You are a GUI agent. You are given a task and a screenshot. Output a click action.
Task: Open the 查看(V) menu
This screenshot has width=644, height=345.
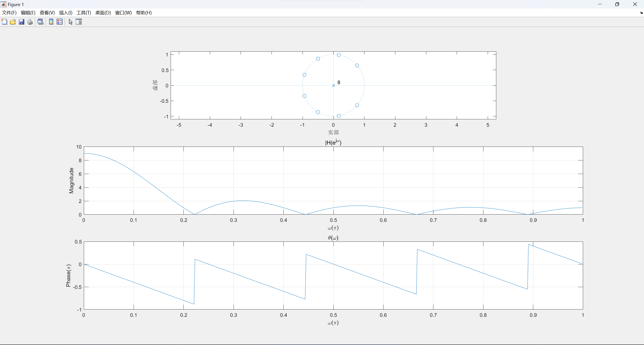coord(47,13)
